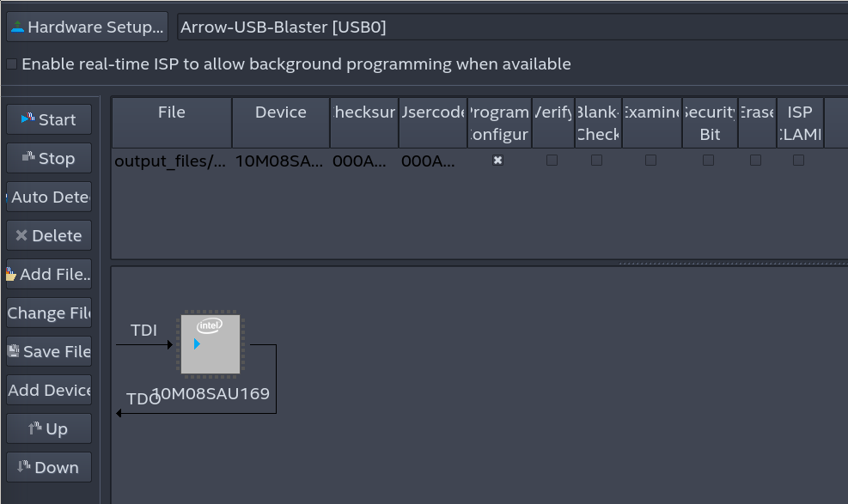
Task: Enable the Verify checkbox
Action: [x=552, y=161]
